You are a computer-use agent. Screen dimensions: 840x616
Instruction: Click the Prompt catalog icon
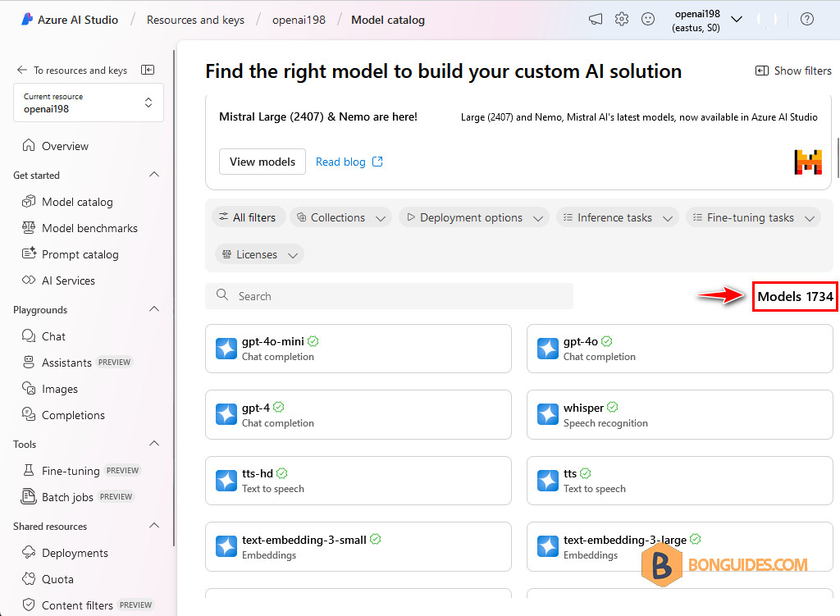[29, 254]
